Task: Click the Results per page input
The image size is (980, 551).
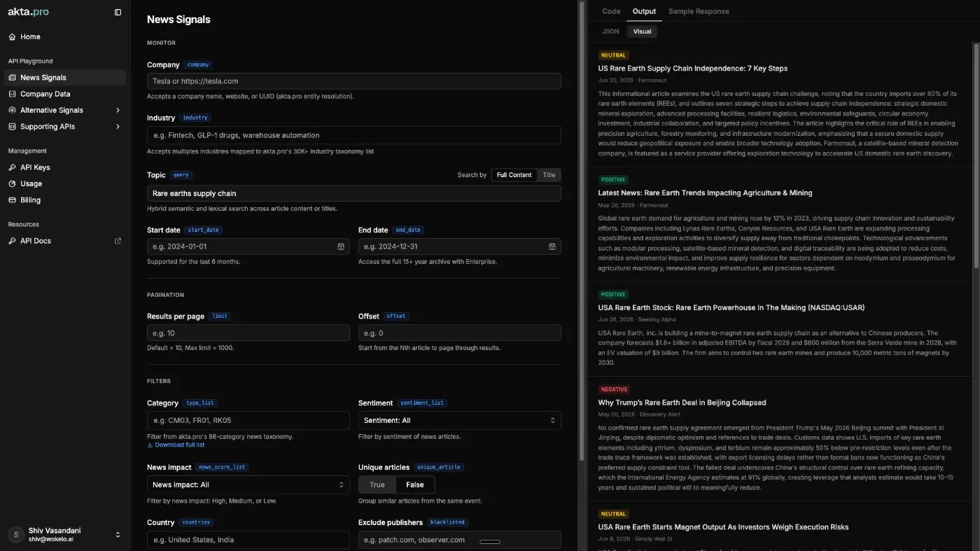Action: coord(248,333)
